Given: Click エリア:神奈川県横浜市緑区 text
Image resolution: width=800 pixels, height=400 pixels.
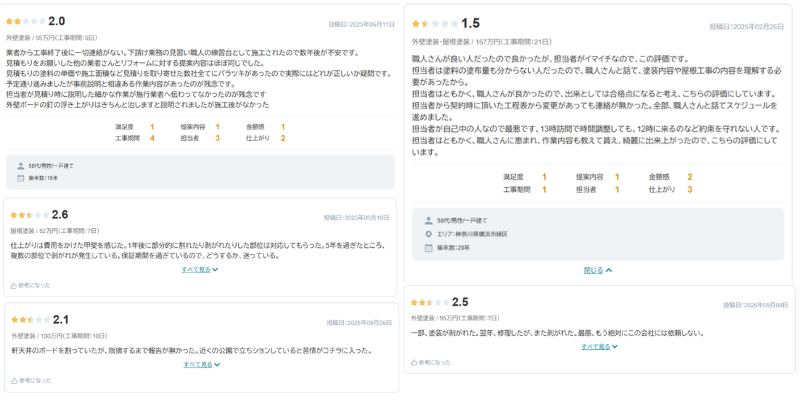Looking at the screenshot, I should pos(472,234).
